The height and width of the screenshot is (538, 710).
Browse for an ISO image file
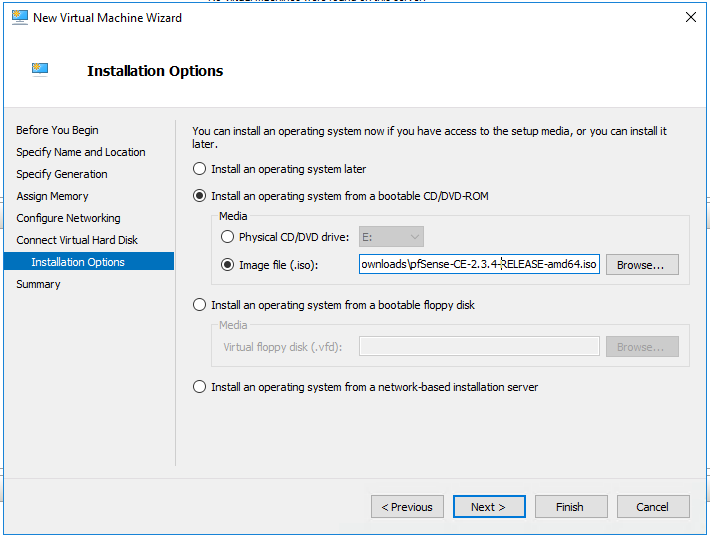click(641, 265)
